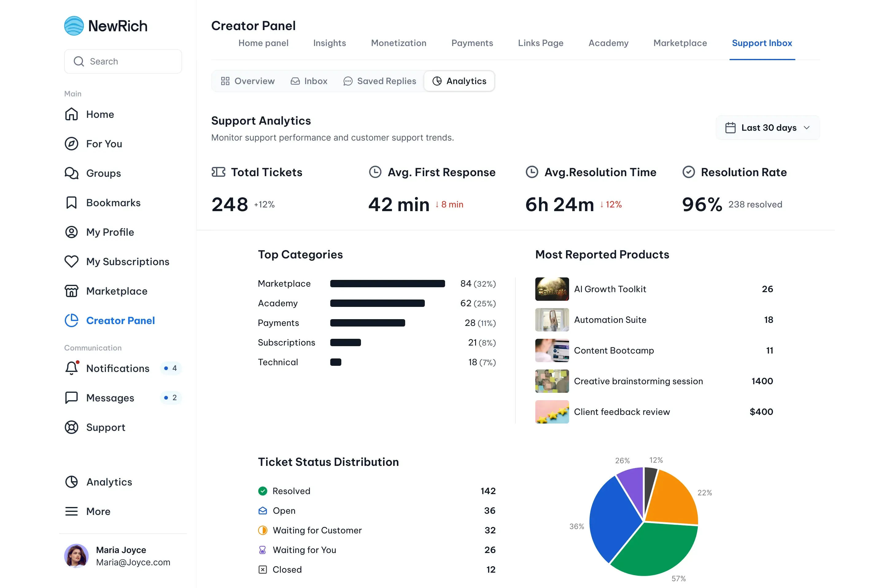Select the Support Inbox tab
The image size is (884, 588).
tap(762, 43)
